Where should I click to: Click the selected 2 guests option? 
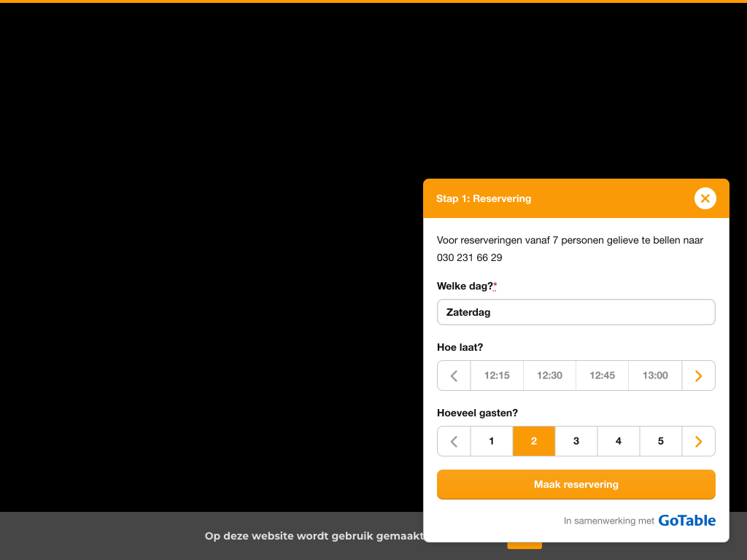pos(534,441)
